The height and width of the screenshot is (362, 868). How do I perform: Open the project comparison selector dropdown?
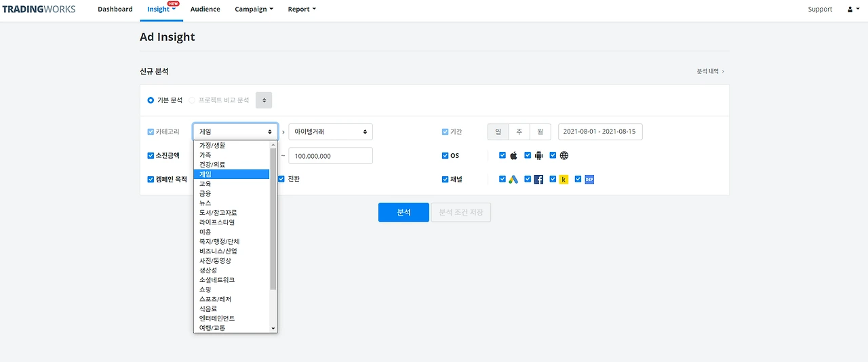pos(264,100)
